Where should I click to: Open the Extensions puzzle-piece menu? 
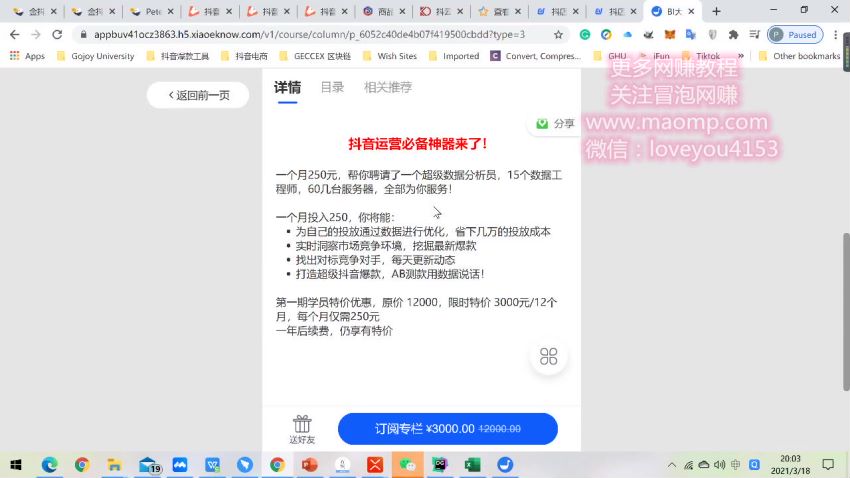733,35
